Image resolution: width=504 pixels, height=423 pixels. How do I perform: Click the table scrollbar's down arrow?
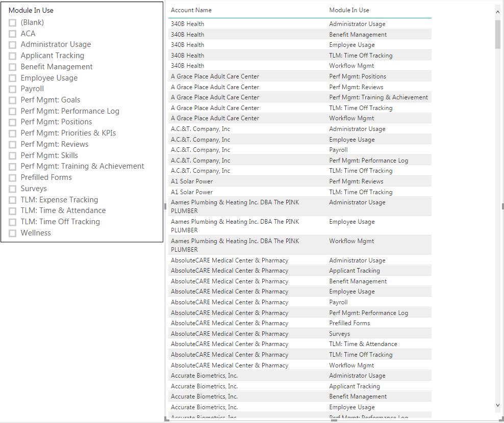(x=497, y=405)
